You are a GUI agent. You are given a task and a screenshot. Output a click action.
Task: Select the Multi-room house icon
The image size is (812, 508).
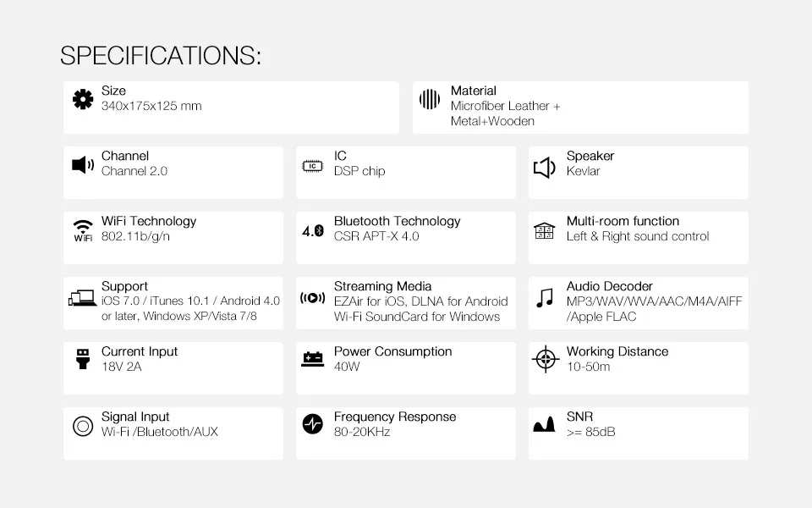544,230
